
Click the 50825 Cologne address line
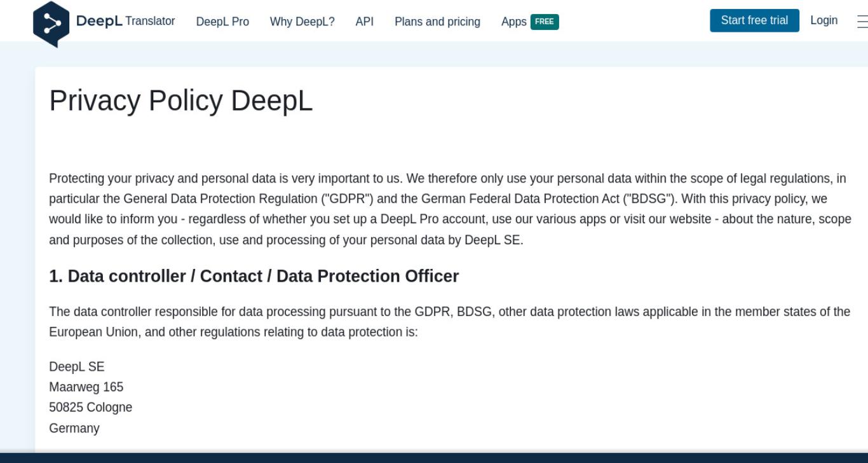pyautogui.click(x=90, y=407)
